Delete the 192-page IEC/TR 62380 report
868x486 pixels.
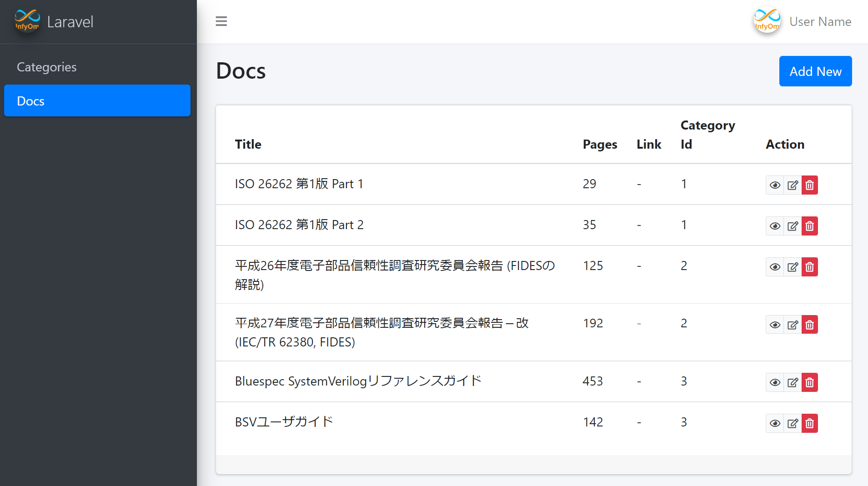pos(810,325)
